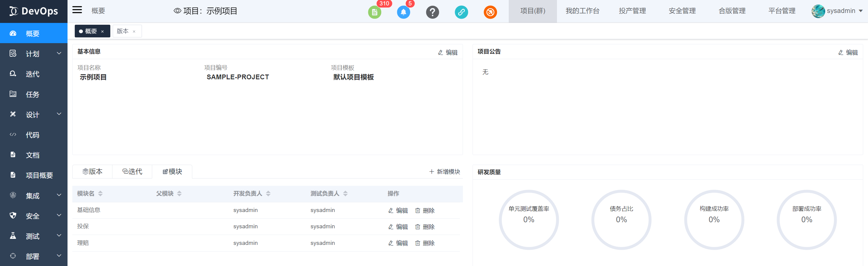
Task: Sort the table by 开发负责人 column
Action: point(268,194)
